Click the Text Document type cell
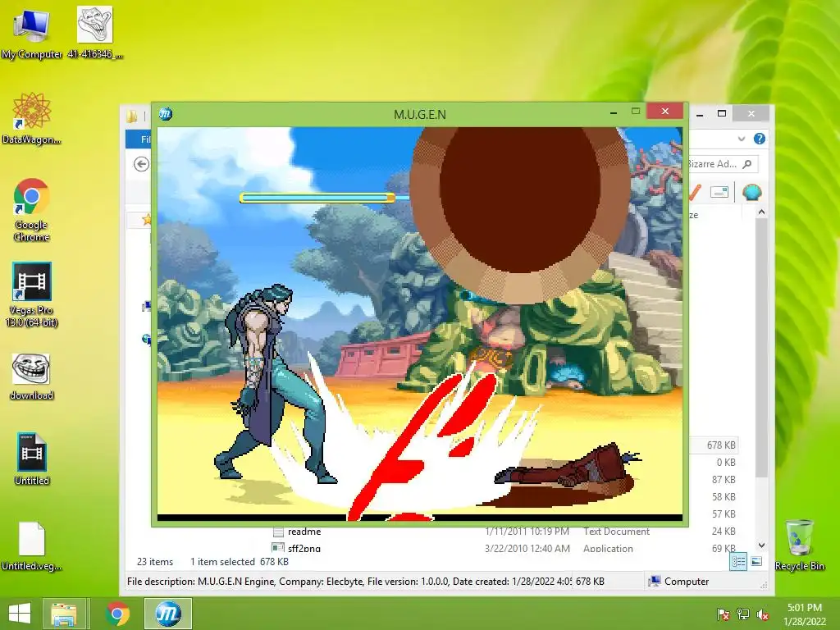Image resolution: width=840 pixels, height=630 pixels. point(616,532)
